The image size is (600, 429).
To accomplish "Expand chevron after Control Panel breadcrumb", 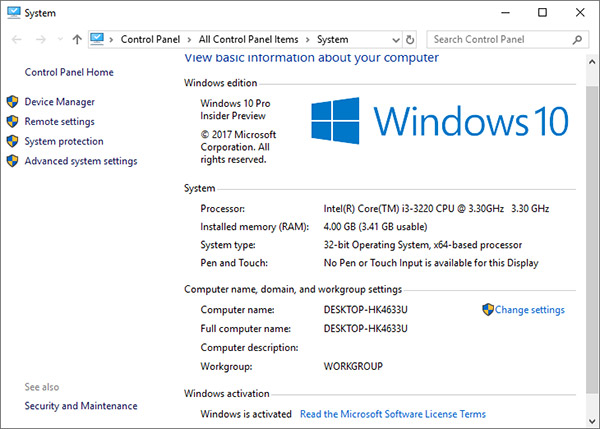I will [189, 40].
